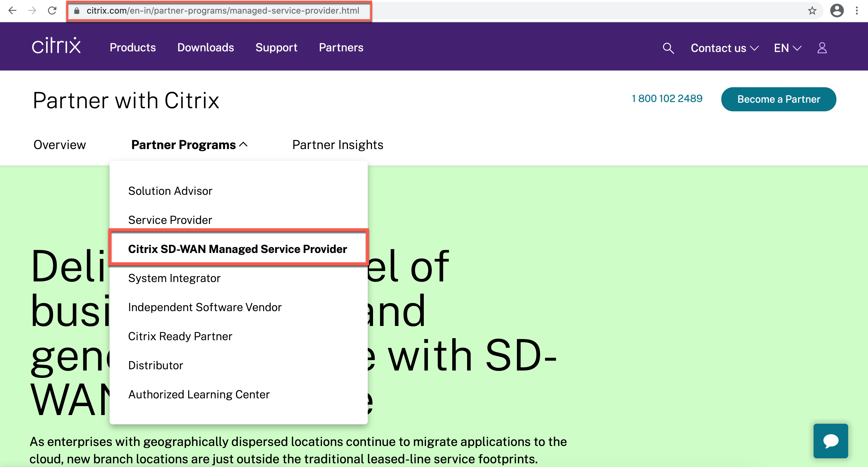
Task: Click the Citrix logo
Action: (x=56, y=45)
